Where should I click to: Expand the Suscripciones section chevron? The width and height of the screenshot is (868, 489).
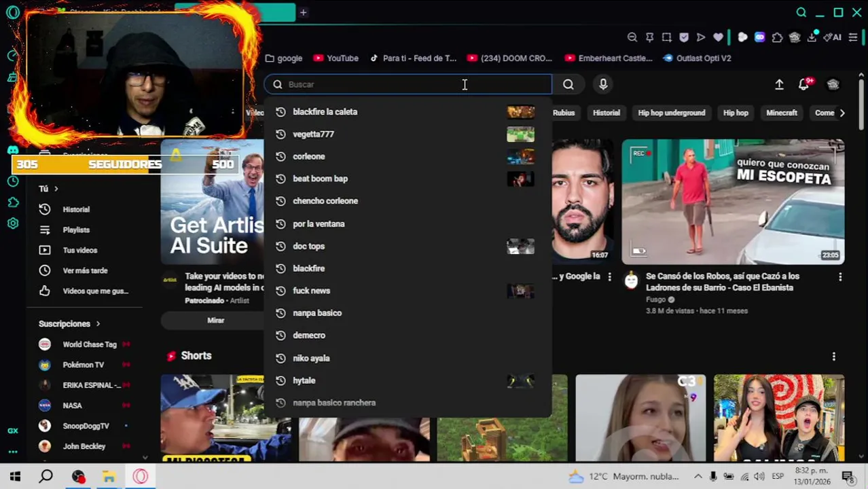[98, 324]
